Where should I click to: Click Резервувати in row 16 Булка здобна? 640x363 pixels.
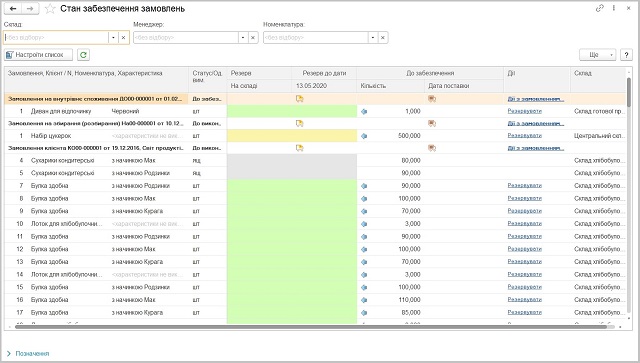pyautogui.click(x=524, y=300)
